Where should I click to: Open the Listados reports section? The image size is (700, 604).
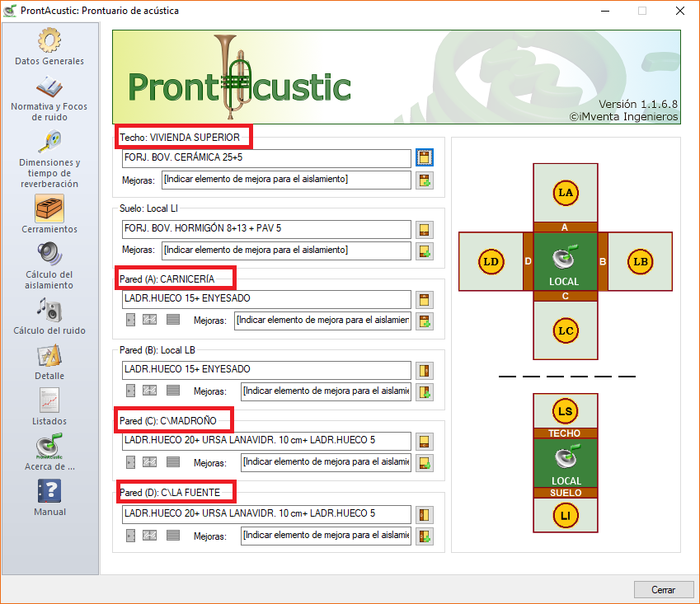click(x=49, y=407)
